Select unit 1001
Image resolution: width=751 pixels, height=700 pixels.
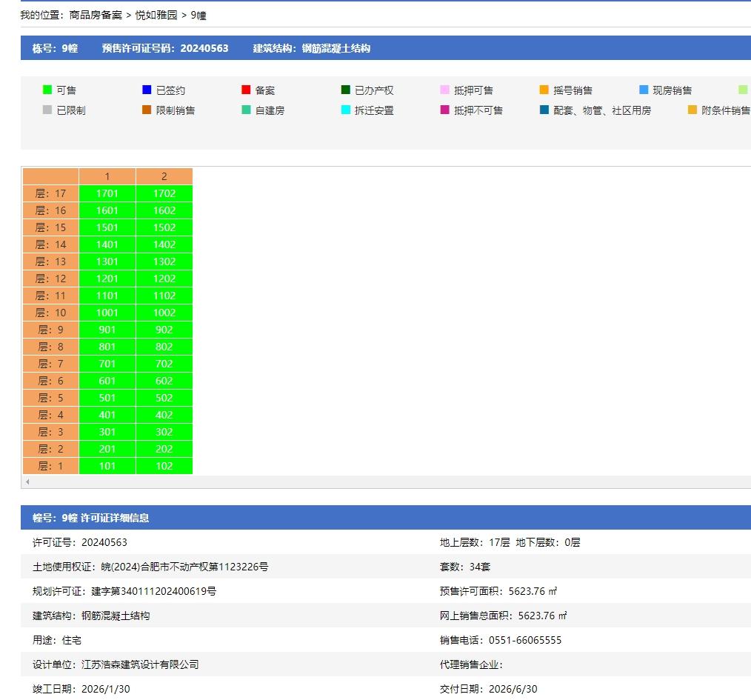tap(107, 313)
